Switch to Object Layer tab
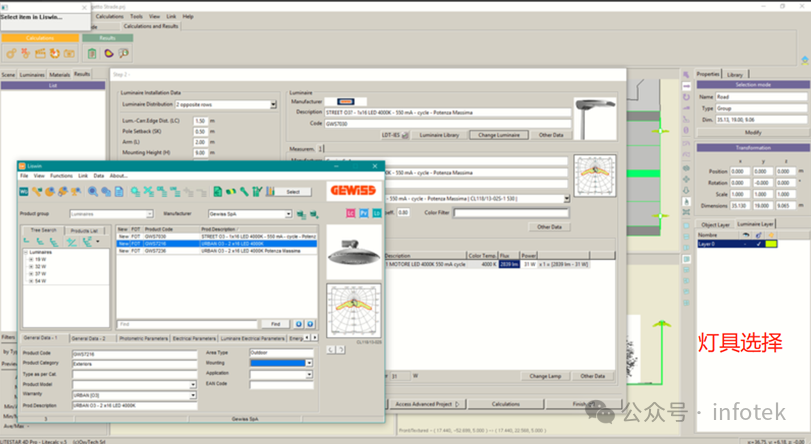Image resolution: width=811 pixels, height=444 pixels. [715, 225]
